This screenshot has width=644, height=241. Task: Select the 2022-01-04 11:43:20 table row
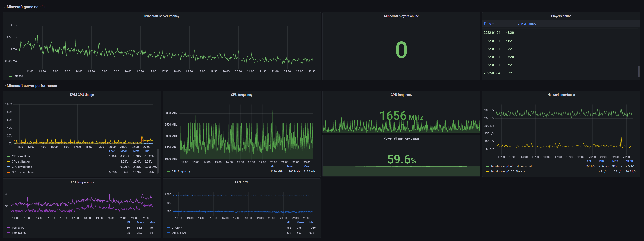[x=561, y=33]
